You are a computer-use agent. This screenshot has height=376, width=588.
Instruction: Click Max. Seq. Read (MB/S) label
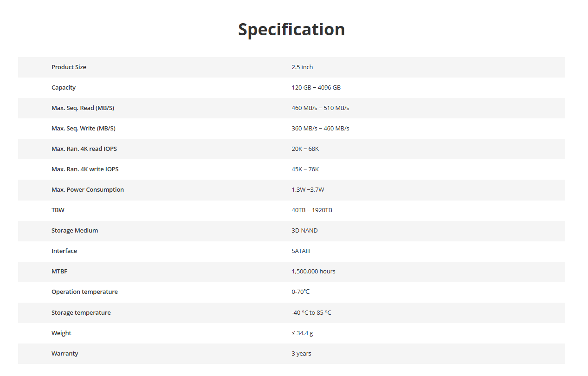pyautogui.click(x=83, y=108)
